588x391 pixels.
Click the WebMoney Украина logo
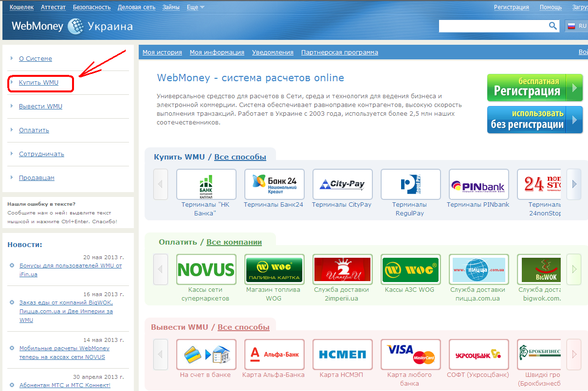coord(72,26)
